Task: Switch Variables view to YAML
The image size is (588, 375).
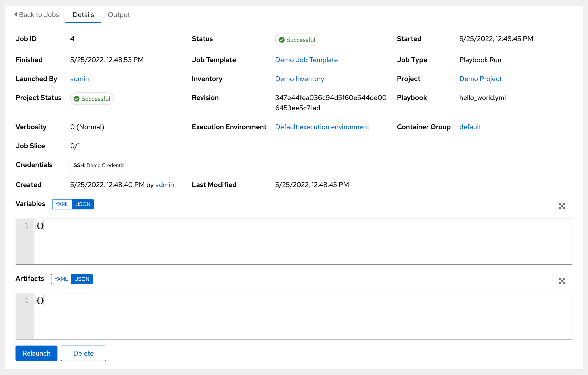Action: tap(62, 204)
